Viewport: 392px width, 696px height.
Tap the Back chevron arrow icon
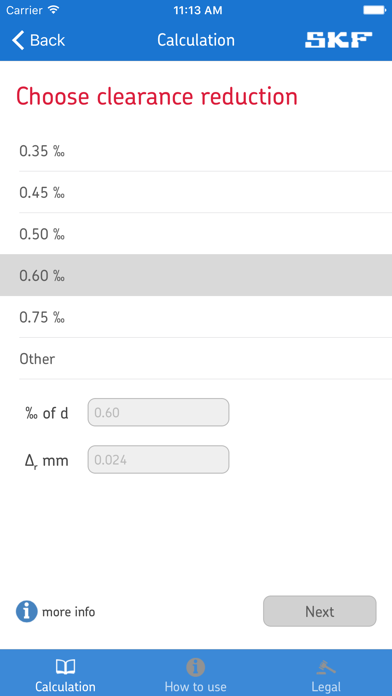[18, 40]
